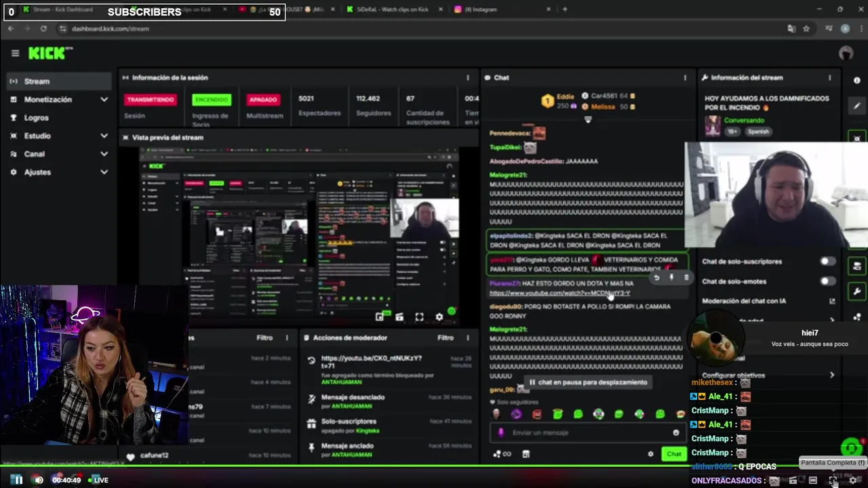Open Stream section in sidebar
The width and height of the screenshot is (868, 488).
tap(58, 81)
